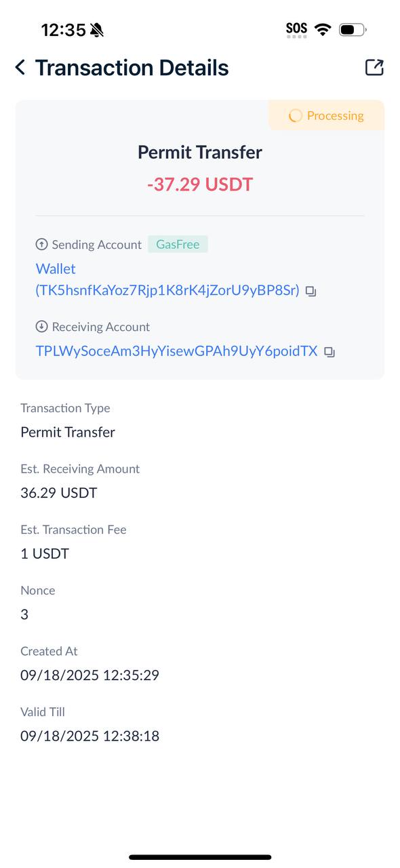Image resolution: width=400 pixels, height=868 pixels.
Task: Open the share/export icon
Action: pyautogui.click(x=374, y=67)
